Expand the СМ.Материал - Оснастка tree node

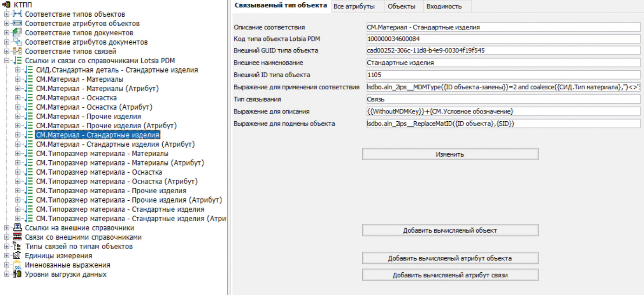(18, 98)
